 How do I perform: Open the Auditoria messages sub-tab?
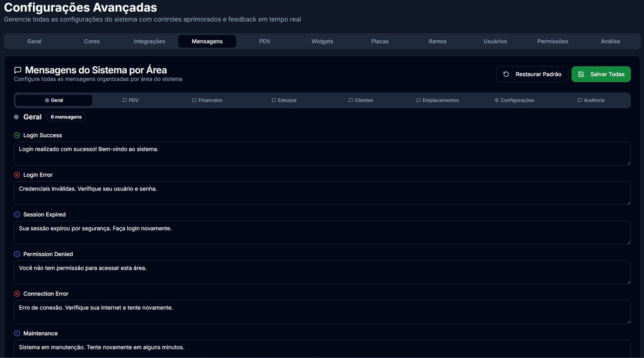(x=591, y=100)
